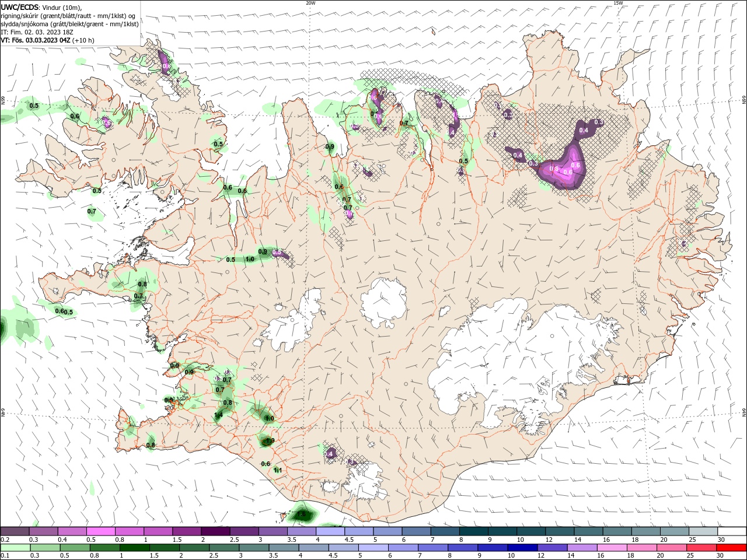Screen dimensions: 747x560
Task: Click the '20W' longitude label
Action: pos(311,3)
